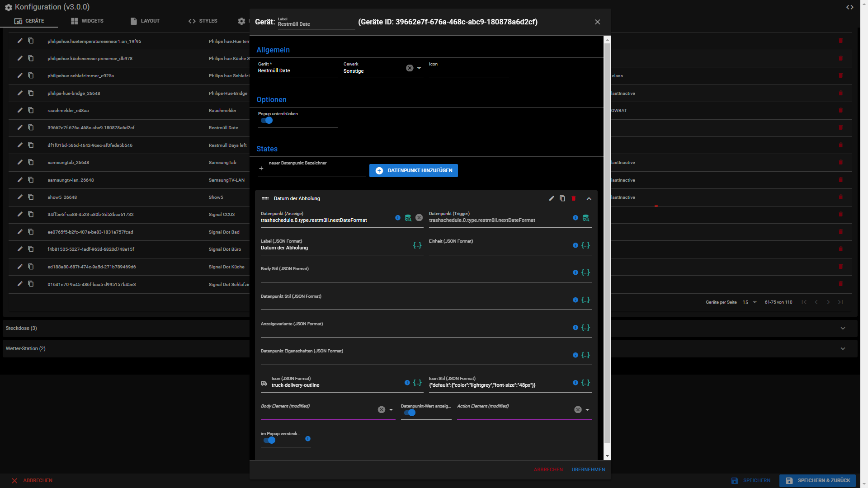Viewport: 868px width, 488px height.
Task: Switch to the Geräte tab
Action: tap(29, 21)
